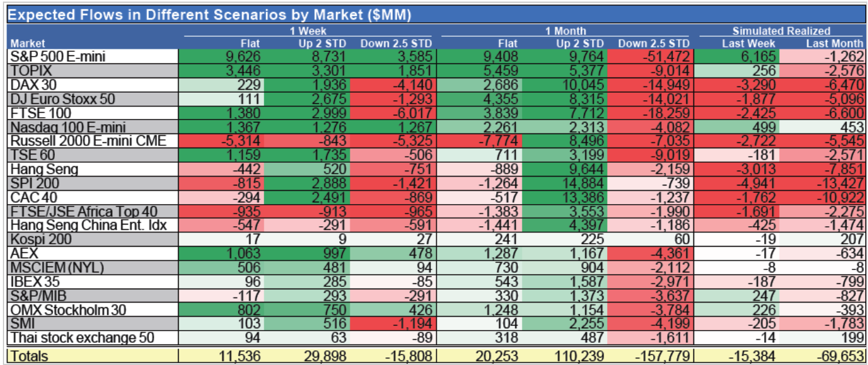
Task: Click the Totals row label
Action: click(x=29, y=355)
